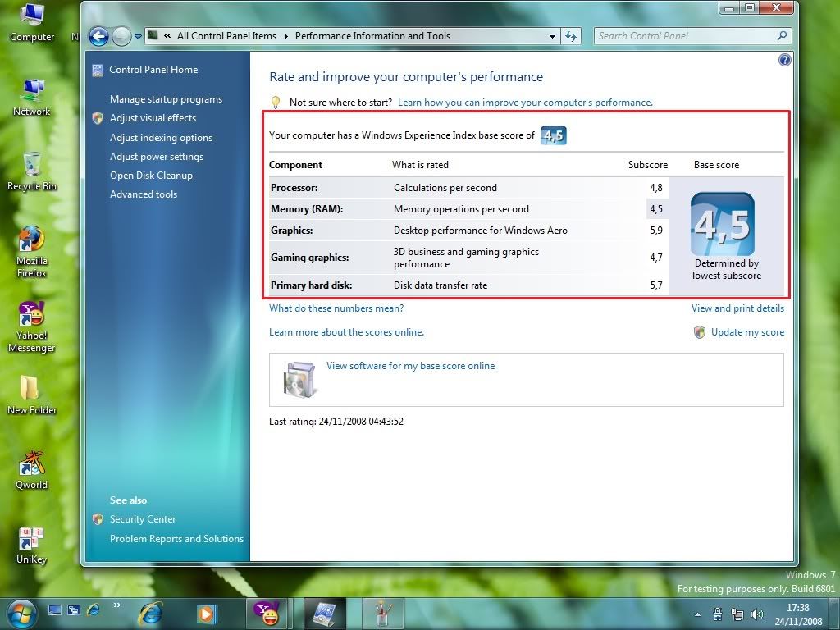Go to All Control Panel Items breadcrumb

point(226,36)
